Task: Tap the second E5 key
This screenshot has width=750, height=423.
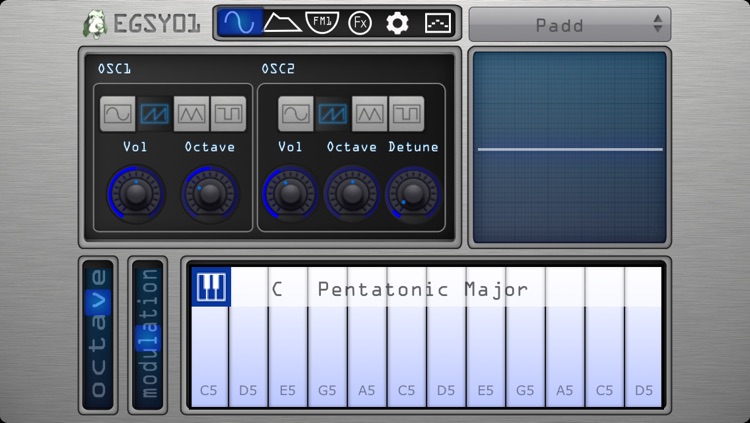Action: tap(486, 356)
